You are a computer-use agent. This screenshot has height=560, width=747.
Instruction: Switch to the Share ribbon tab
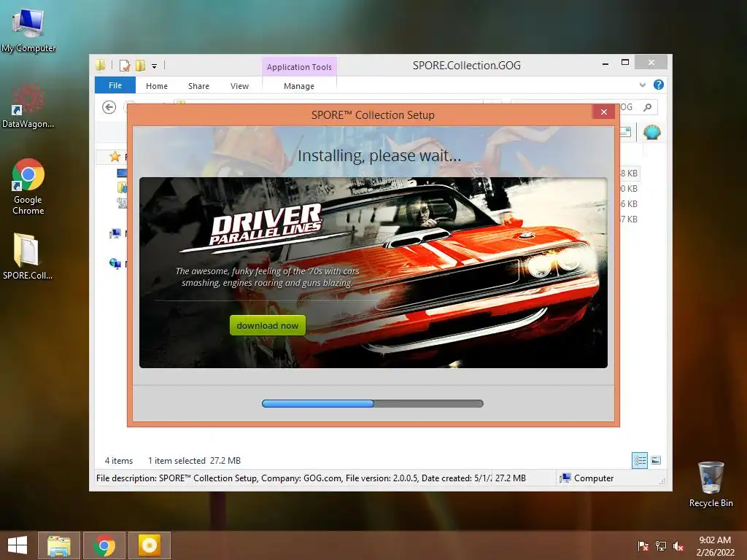coord(198,86)
